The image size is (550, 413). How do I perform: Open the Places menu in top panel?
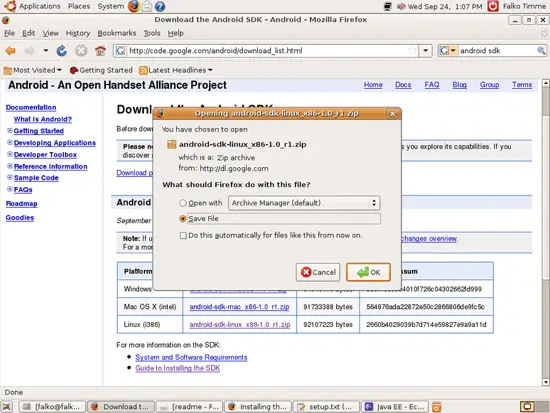click(x=79, y=6)
